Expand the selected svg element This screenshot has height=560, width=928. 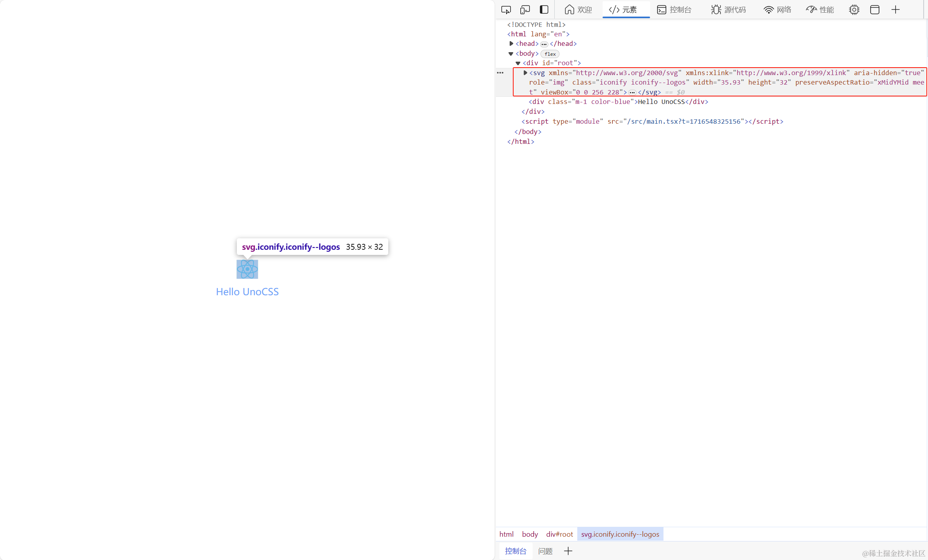525,73
